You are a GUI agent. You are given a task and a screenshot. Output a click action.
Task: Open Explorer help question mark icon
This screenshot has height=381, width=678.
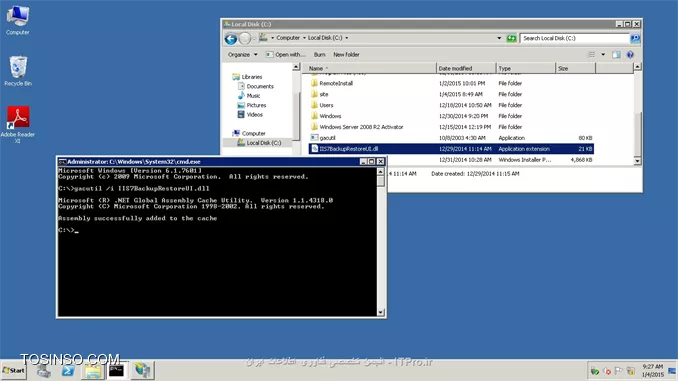[x=630, y=54]
